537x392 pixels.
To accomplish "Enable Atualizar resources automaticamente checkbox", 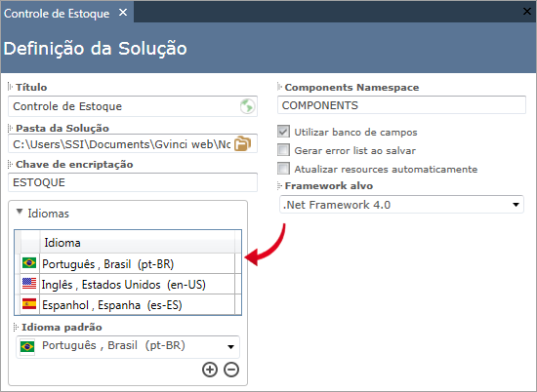I will pyautogui.click(x=283, y=169).
